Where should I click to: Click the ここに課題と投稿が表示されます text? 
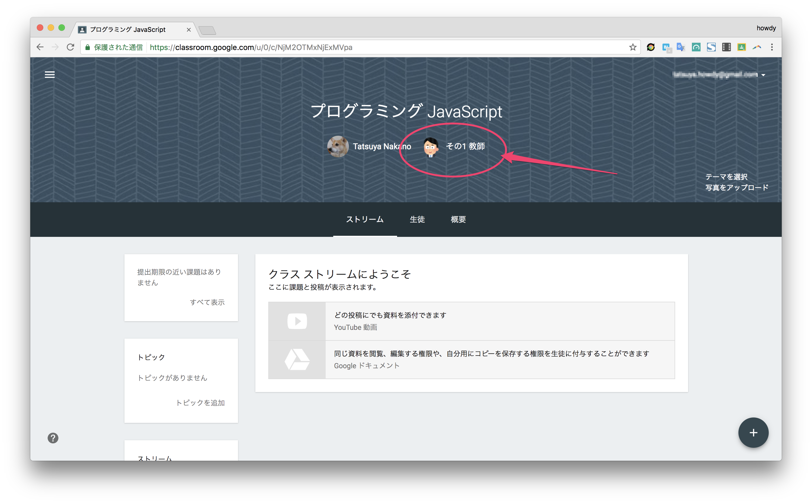[x=323, y=287]
